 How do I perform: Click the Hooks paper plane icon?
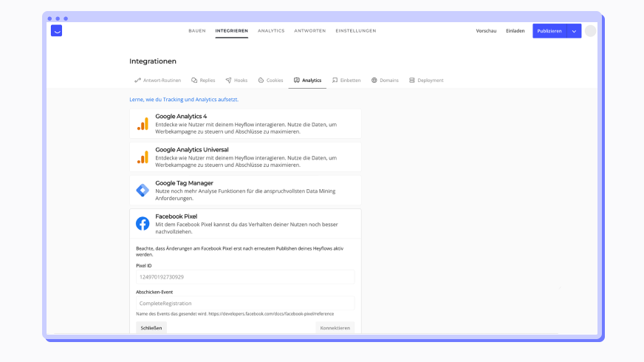[x=228, y=80]
